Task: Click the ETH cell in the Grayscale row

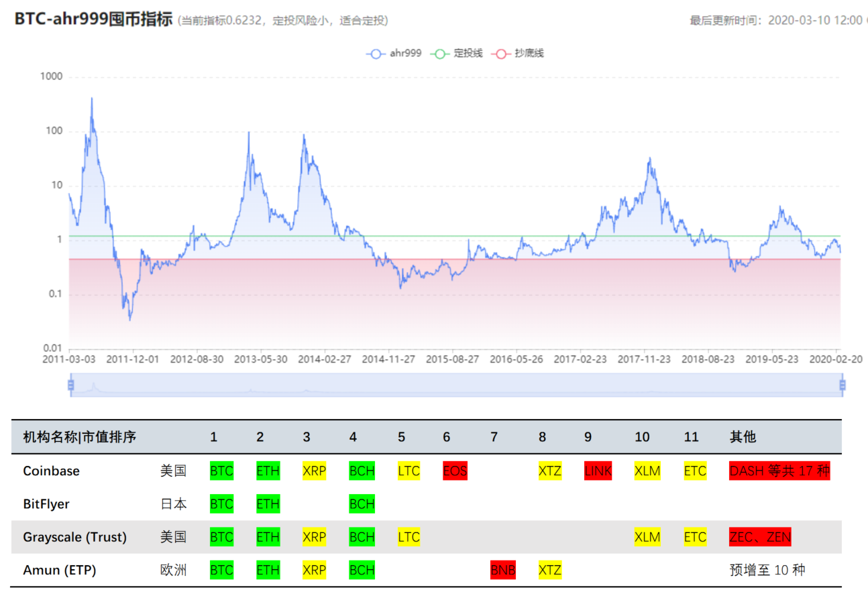Action: click(x=268, y=537)
